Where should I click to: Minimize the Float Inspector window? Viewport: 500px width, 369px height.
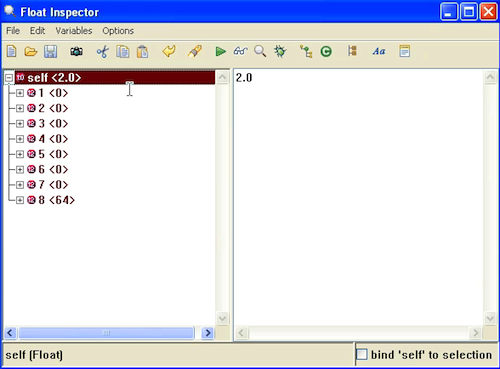tap(449, 12)
